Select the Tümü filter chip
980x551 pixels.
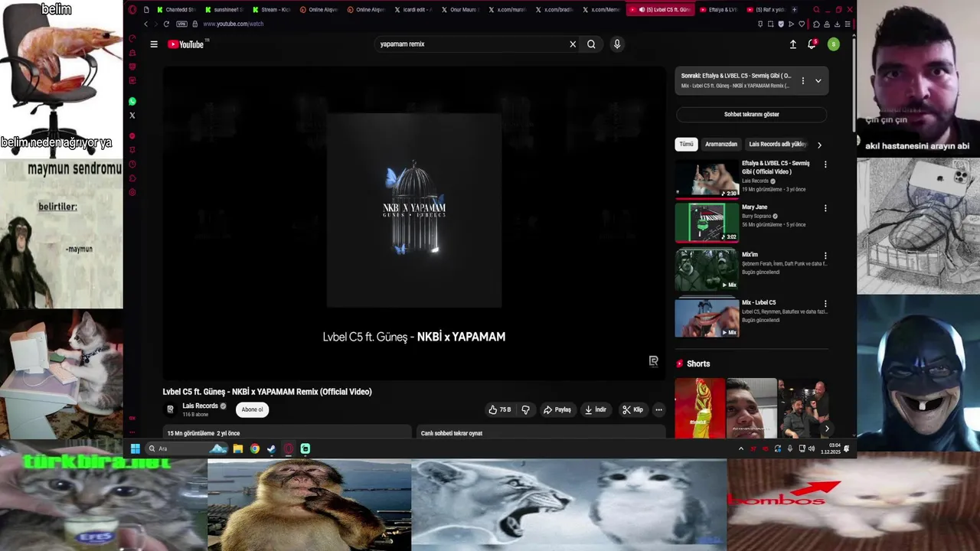[x=686, y=144]
